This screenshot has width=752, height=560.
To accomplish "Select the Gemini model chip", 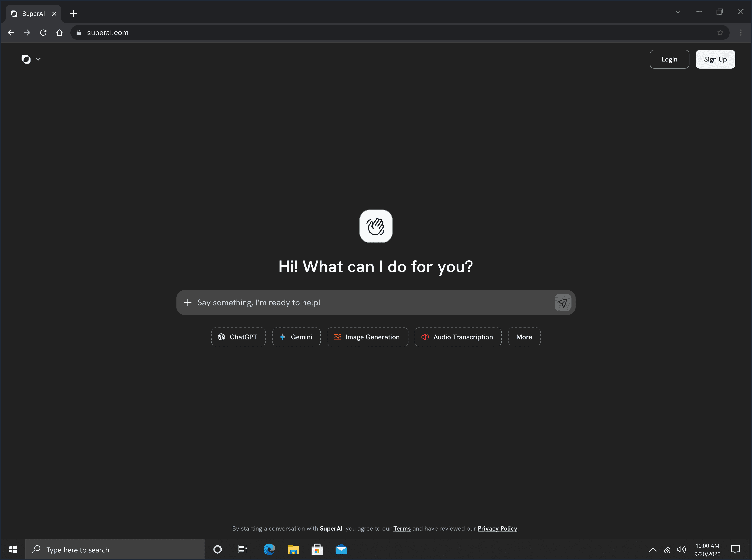I will [296, 337].
